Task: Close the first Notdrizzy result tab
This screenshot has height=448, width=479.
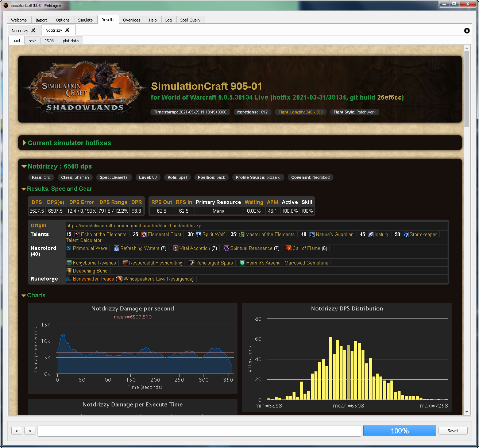Action: point(33,30)
